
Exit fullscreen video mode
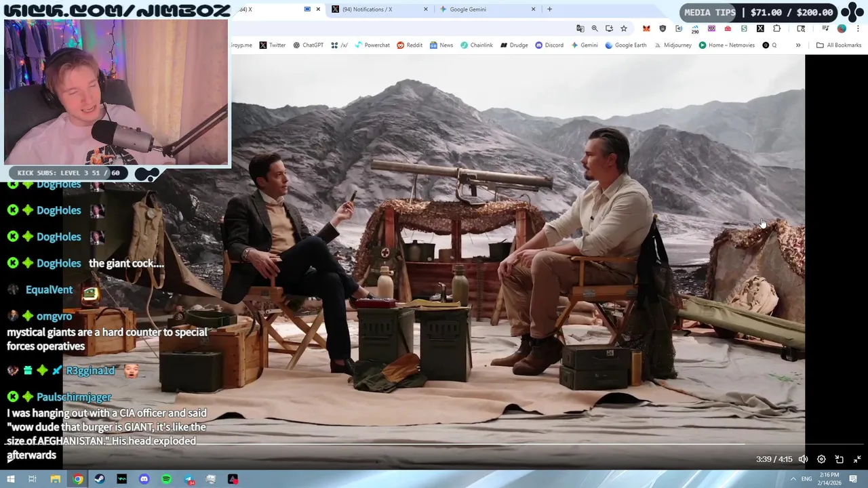point(857,459)
